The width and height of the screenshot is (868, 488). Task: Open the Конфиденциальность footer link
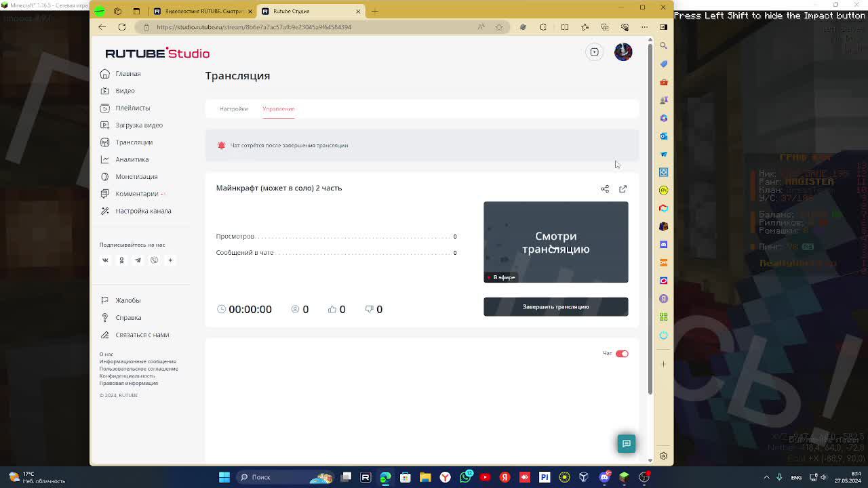pos(127,375)
